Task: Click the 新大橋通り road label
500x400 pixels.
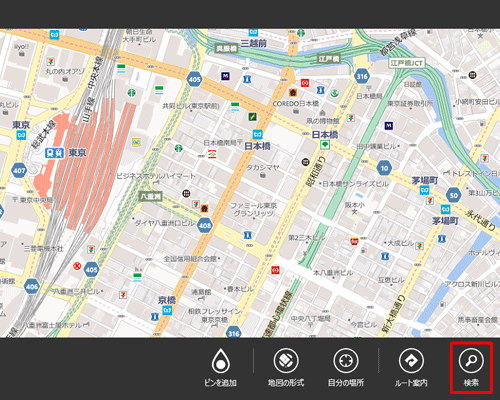Action: pyautogui.click(x=393, y=314)
